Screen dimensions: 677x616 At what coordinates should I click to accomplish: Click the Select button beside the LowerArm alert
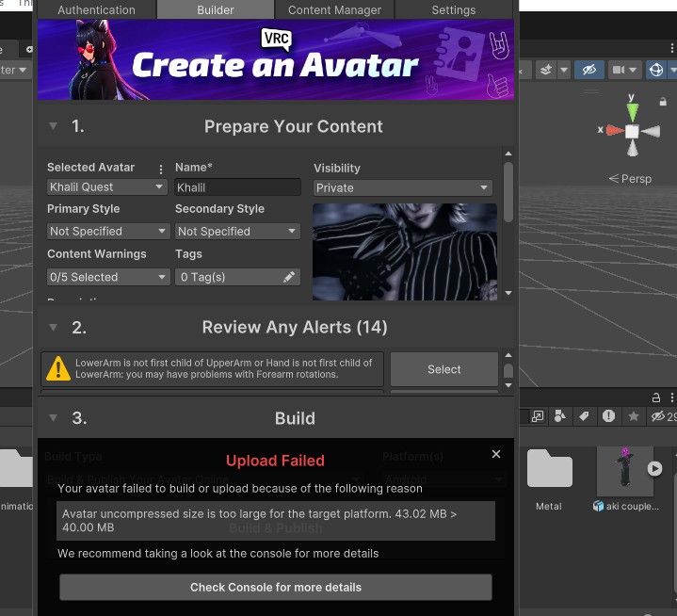(443, 369)
